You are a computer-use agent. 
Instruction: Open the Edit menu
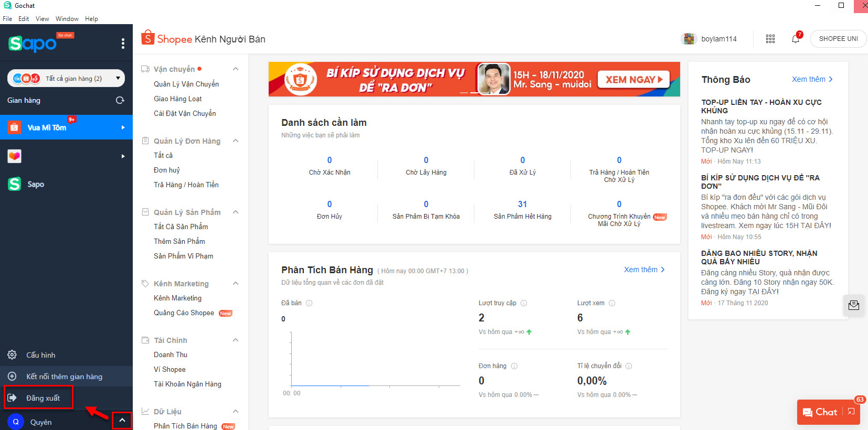24,19
